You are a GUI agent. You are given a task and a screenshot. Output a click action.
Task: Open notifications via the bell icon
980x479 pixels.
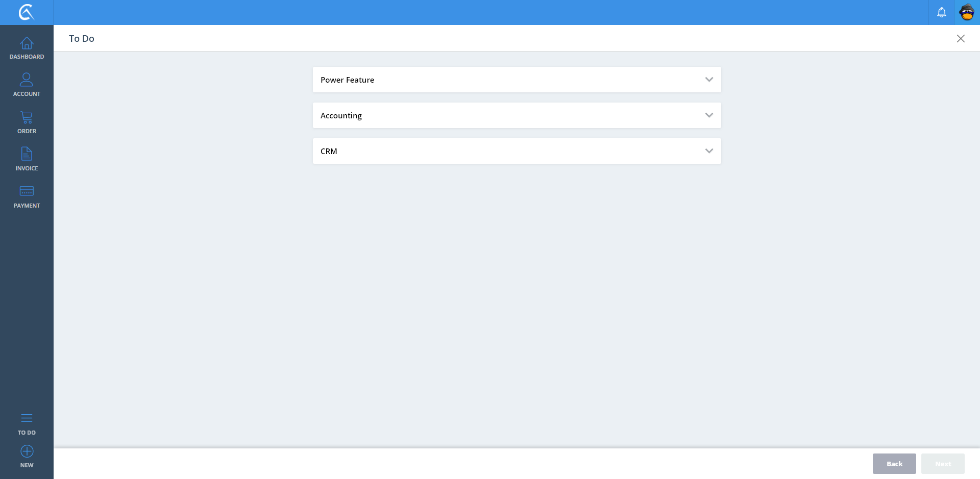(941, 12)
